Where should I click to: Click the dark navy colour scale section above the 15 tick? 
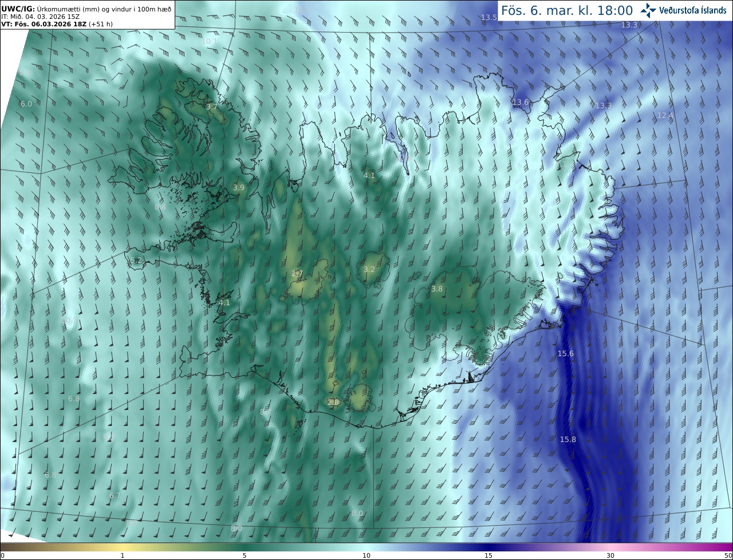point(488,546)
